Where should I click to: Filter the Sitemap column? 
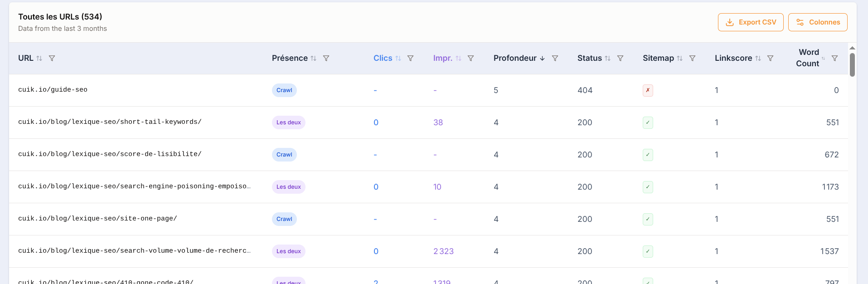click(692, 58)
